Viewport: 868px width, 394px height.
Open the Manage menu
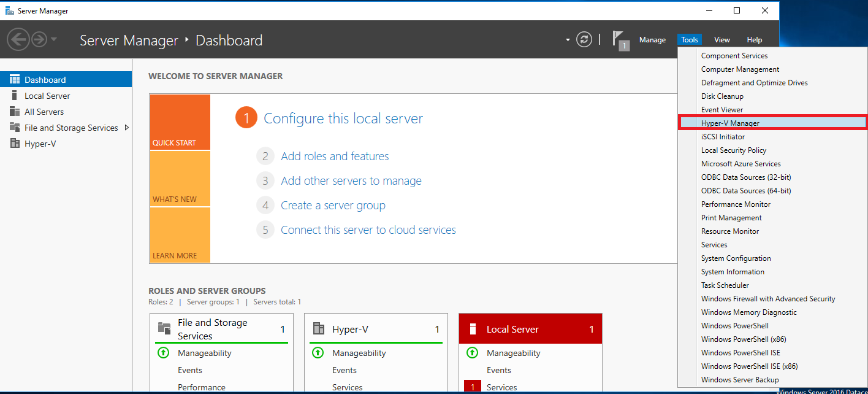coord(652,40)
